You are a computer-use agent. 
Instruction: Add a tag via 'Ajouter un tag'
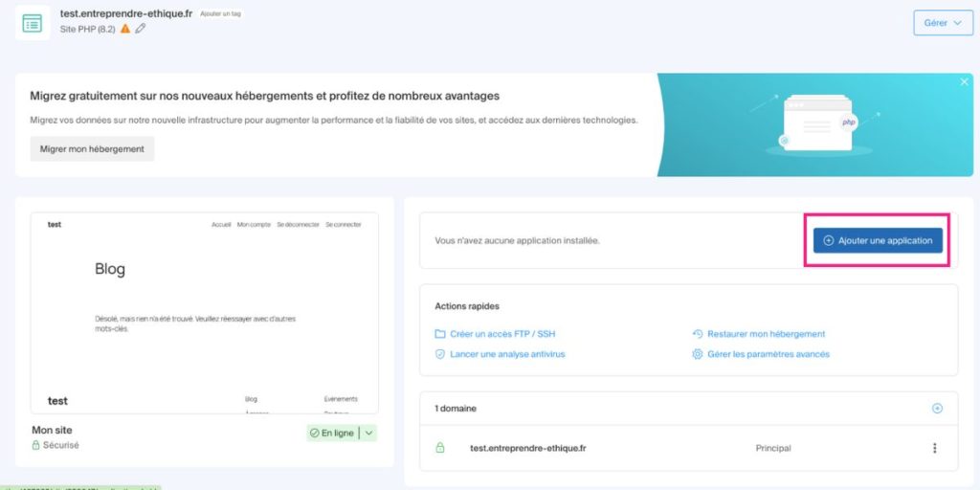(x=220, y=13)
